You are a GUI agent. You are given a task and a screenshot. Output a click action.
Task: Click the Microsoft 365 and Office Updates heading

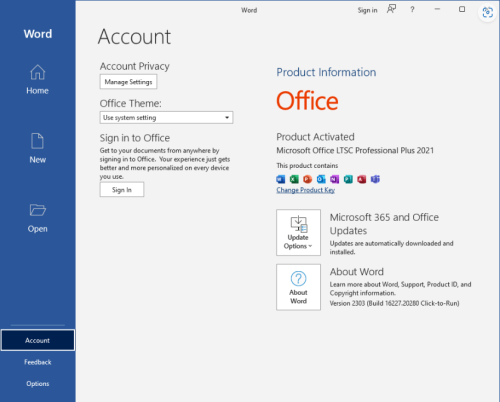(384, 224)
